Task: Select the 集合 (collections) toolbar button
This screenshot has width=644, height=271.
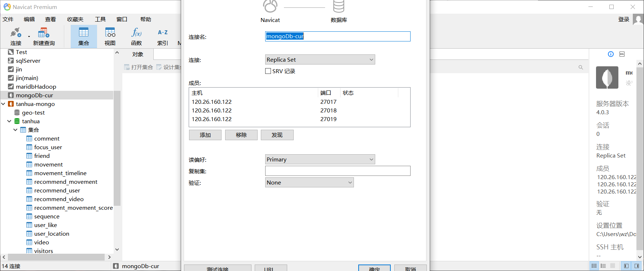Action: pos(84,36)
